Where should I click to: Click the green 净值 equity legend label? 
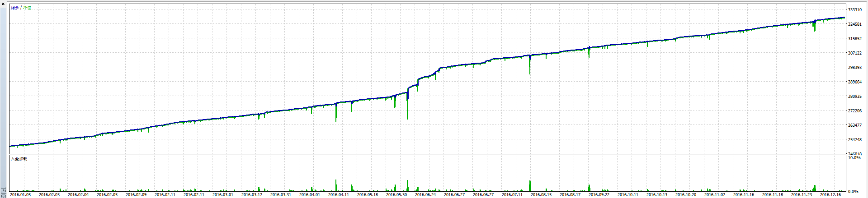(28, 8)
